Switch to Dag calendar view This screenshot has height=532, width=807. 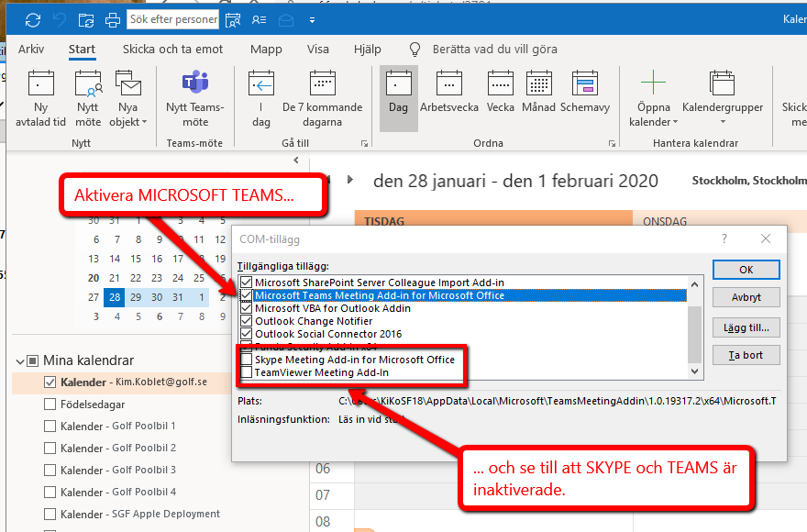click(398, 98)
